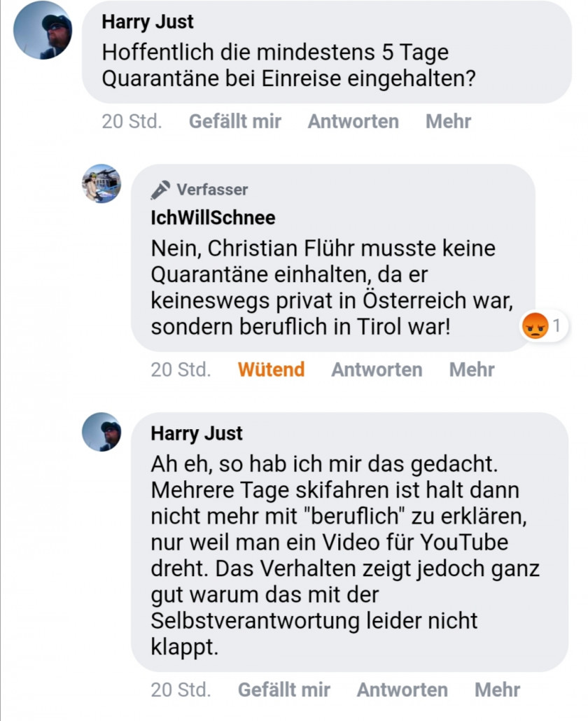
Task: Click Harry Just's avatar on last comment
Action: (x=101, y=432)
